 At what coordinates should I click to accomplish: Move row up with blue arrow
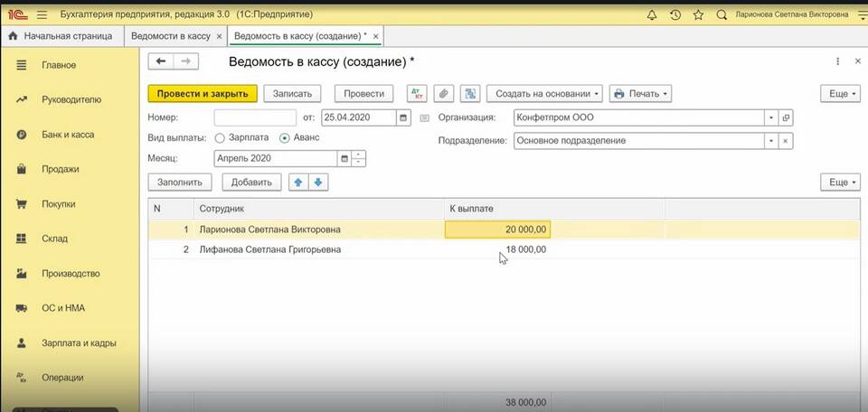pos(298,183)
